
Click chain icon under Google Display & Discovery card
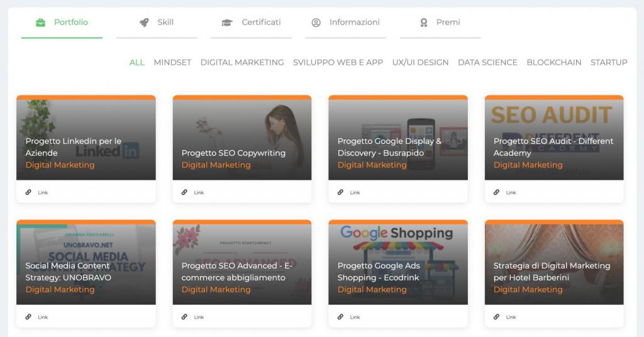click(x=340, y=192)
